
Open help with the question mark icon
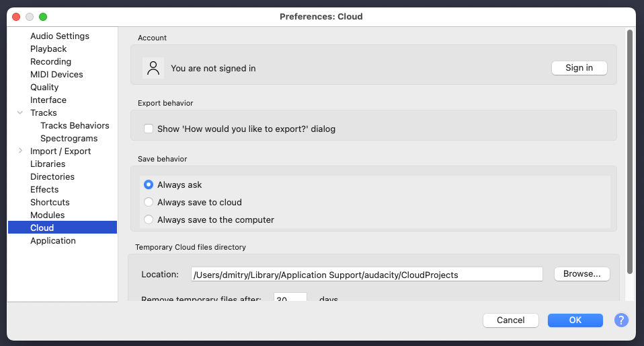coord(621,320)
